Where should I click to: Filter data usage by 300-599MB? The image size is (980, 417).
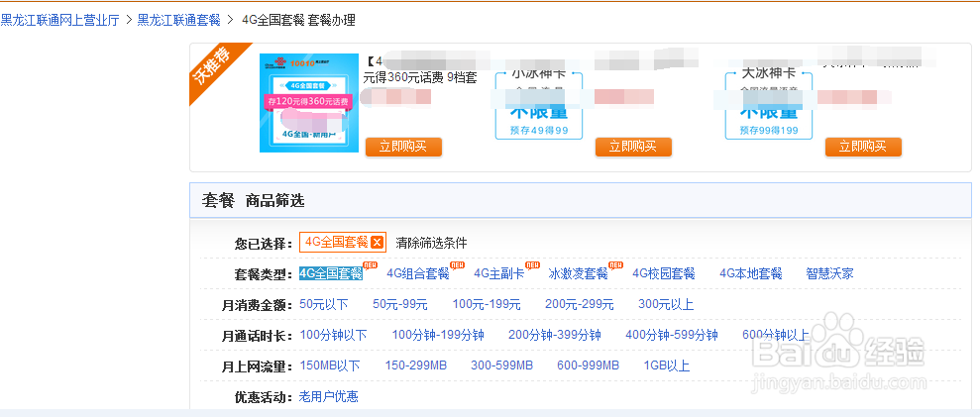point(501,365)
